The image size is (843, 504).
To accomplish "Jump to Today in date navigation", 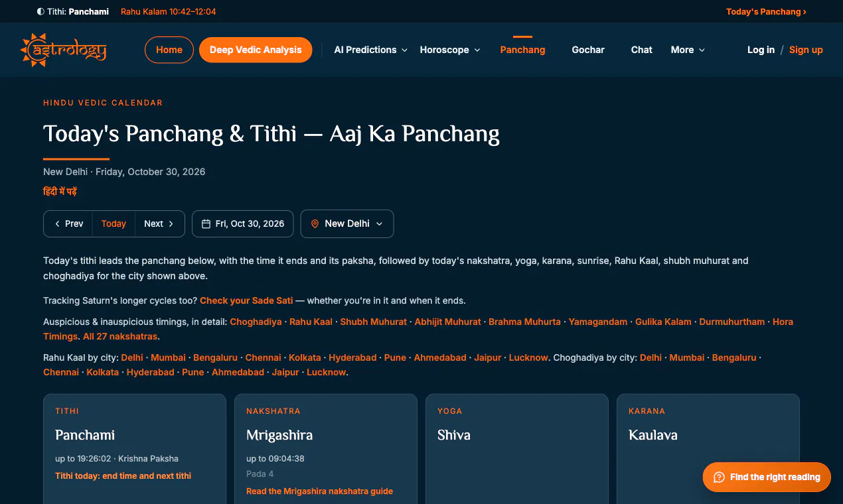I will (114, 224).
